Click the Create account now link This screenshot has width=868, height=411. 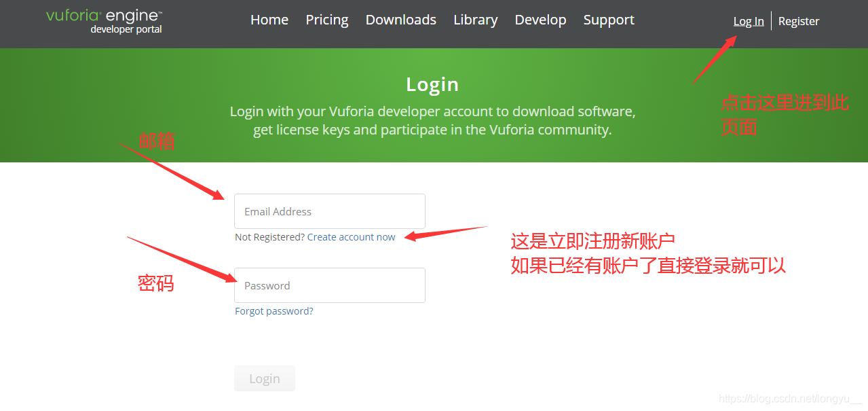coord(352,237)
